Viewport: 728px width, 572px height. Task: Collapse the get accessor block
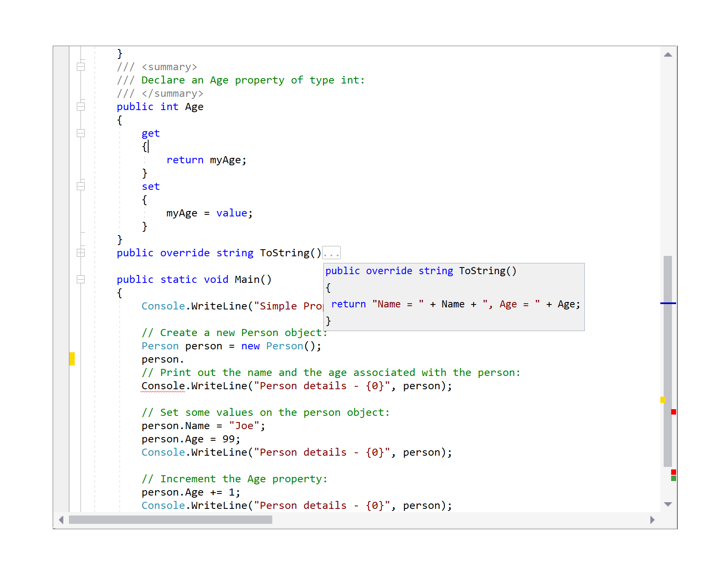click(81, 133)
